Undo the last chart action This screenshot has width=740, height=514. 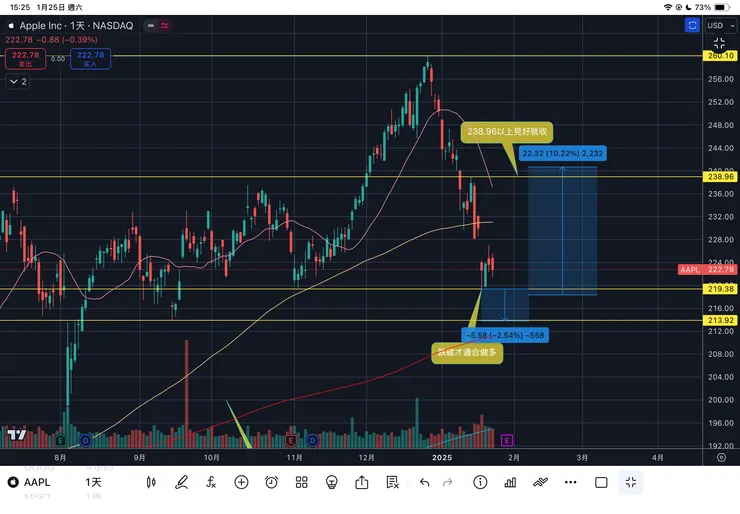tap(424, 482)
